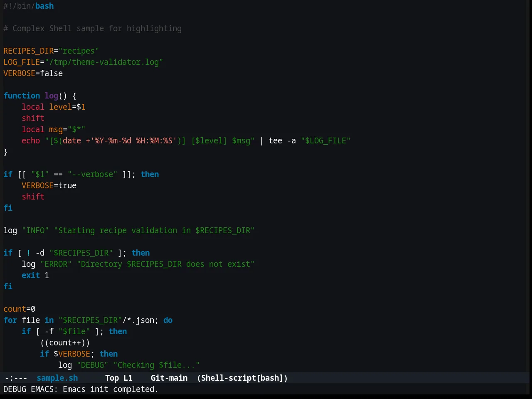The height and width of the screenshot is (399, 532).
Task: Click the date format string '%Y-%m-%d %H:%M:%S'
Action: (133, 140)
